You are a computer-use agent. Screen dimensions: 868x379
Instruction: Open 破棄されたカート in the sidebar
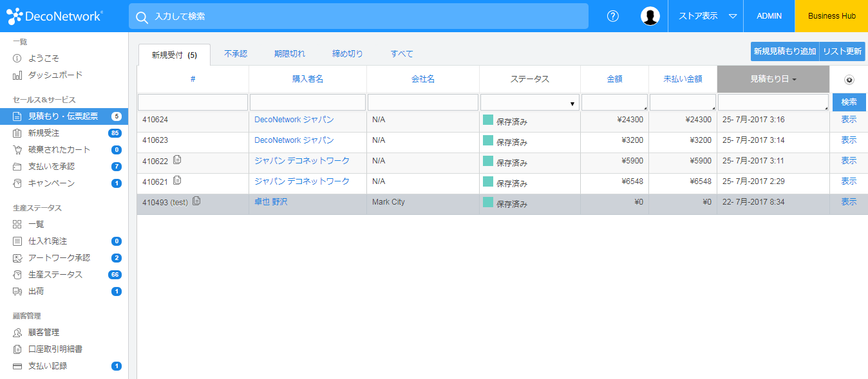pos(59,150)
